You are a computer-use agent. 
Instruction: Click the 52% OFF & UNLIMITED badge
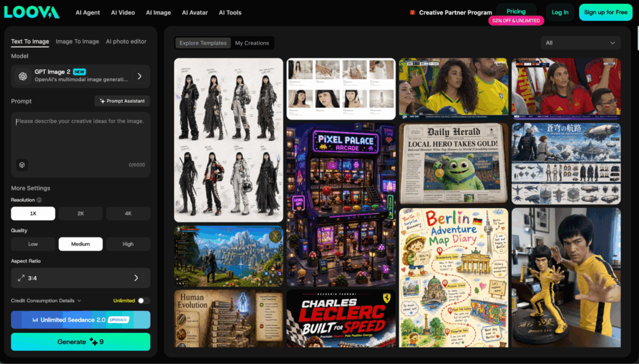[x=516, y=21]
